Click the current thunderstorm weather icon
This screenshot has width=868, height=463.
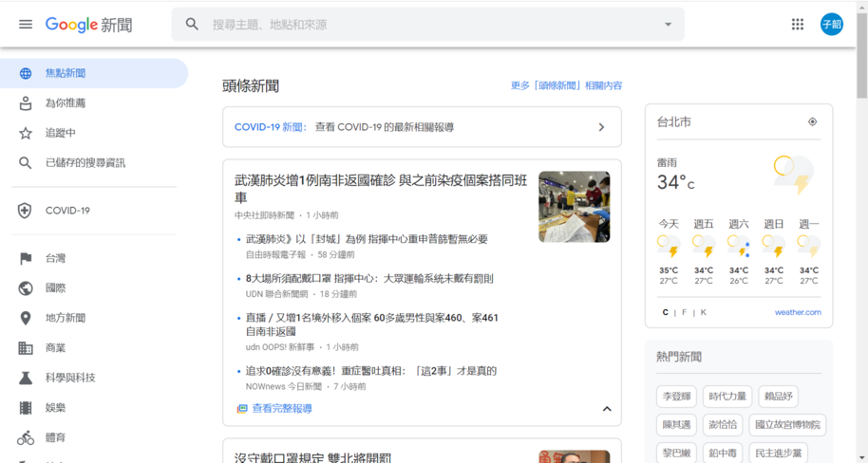(794, 175)
